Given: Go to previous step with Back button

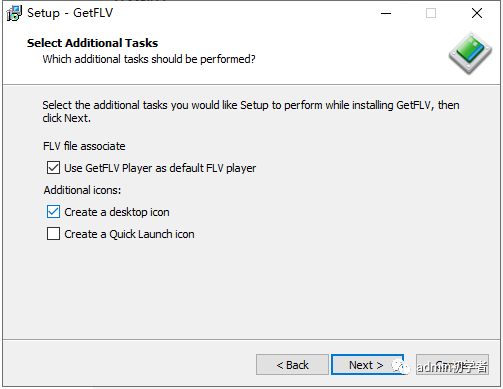Looking at the screenshot, I should click(x=292, y=365).
